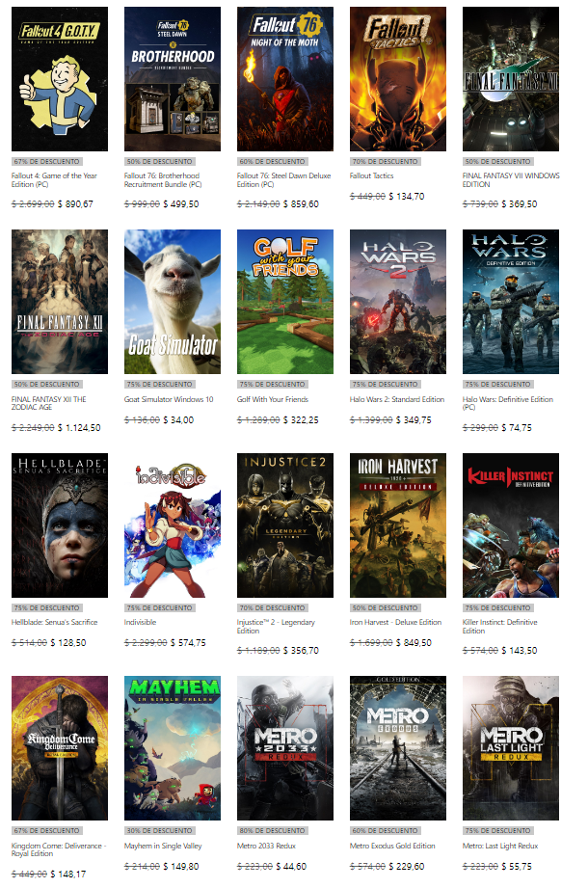Select the Golf With Your Friends thumbnail
Image resolution: width=588 pixels, height=888 pixels.
285,302
